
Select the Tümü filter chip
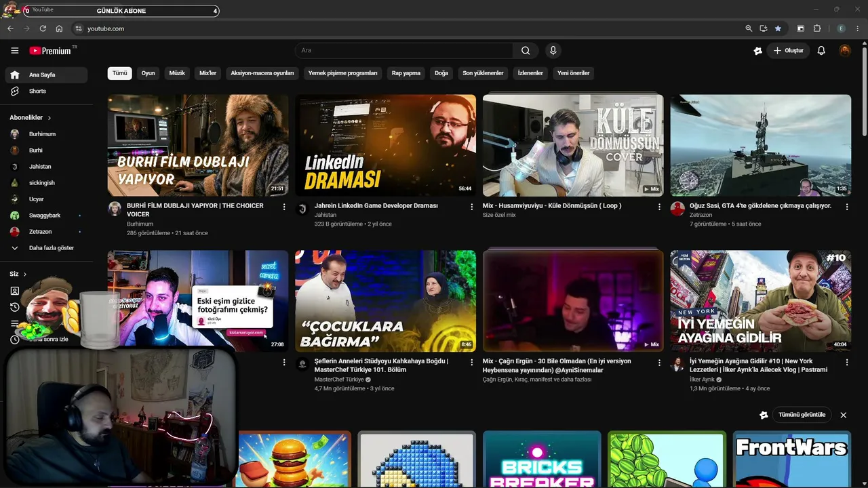tap(120, 73)
